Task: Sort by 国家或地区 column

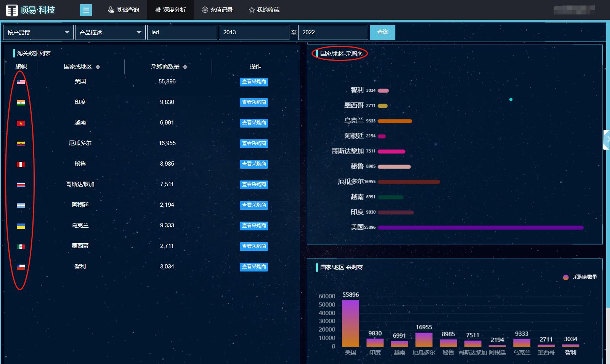Action: click(x=98, y=67)
